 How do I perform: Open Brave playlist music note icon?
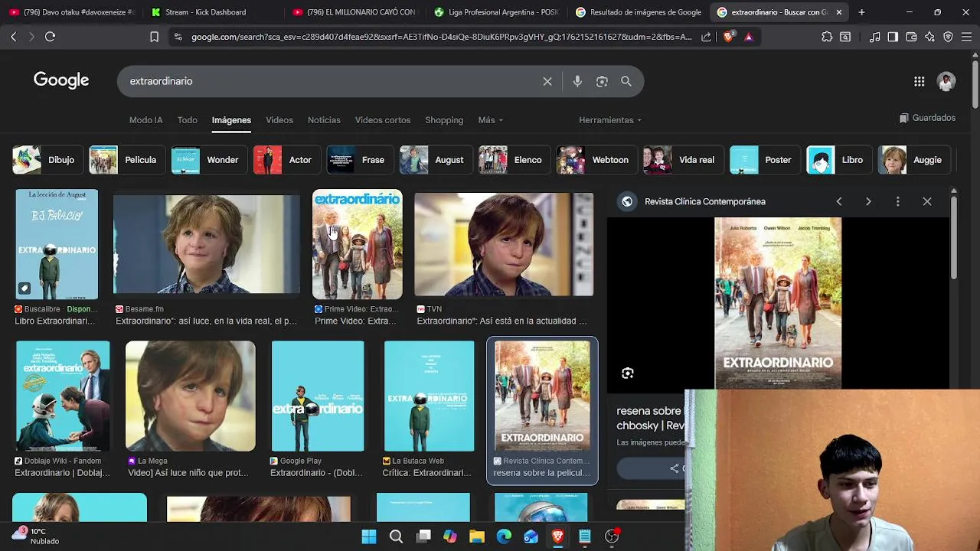[x=874, y=37]
